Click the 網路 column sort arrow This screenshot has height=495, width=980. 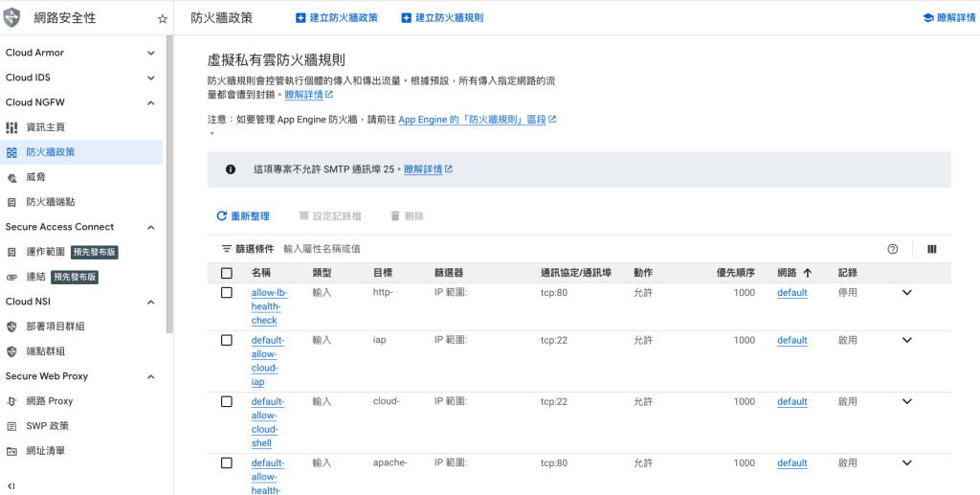pyautogui.click(x=807, y=273)
